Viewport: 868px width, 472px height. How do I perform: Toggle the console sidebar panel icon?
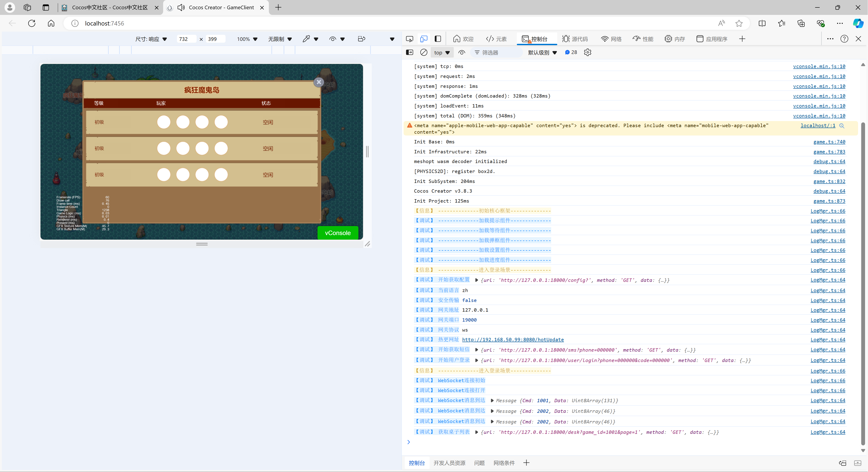[409, 52]
